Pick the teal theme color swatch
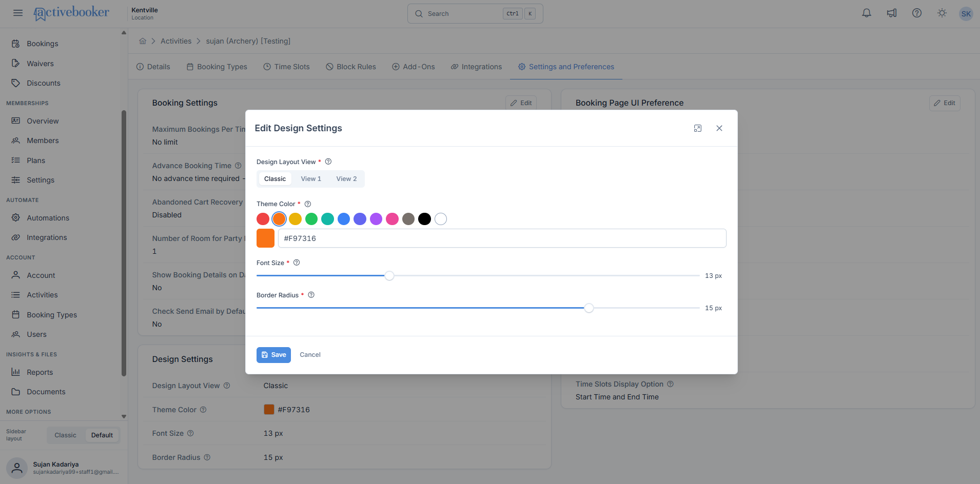This screenshot has width=980, height=484. (327, 219)
